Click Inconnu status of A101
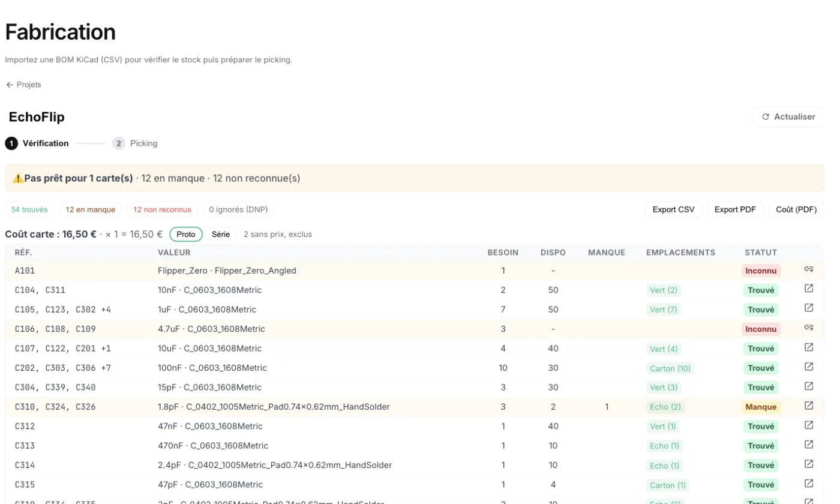Screen dimensions: 840x504 pos(761,271)
